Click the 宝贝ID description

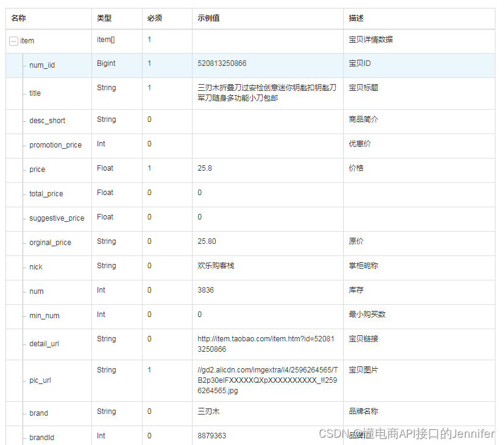pos(360,63)
